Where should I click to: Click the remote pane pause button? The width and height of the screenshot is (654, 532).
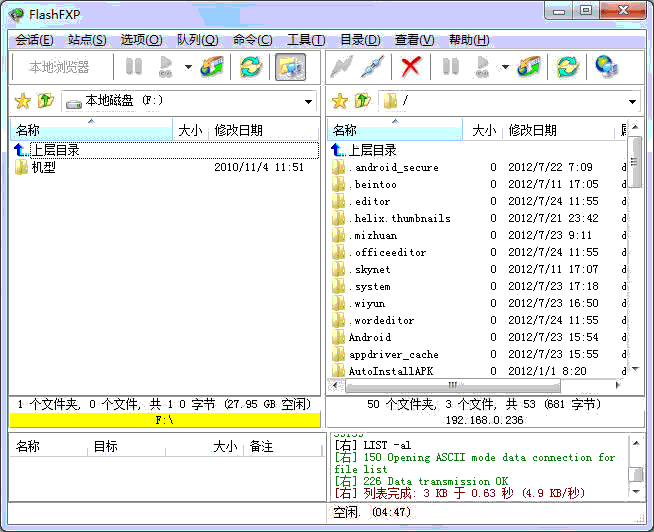point(451,67)
